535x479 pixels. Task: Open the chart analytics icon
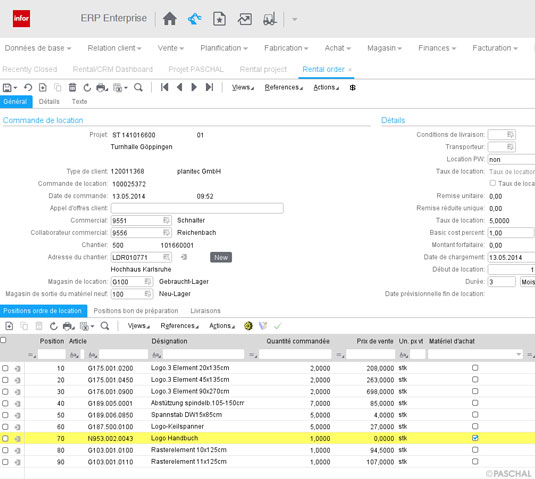(245, 19)
